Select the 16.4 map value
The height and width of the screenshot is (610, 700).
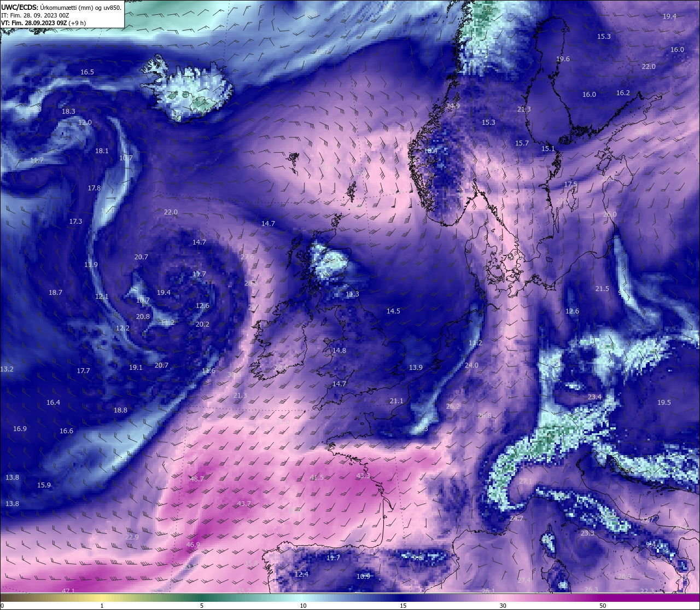(53, 403)
